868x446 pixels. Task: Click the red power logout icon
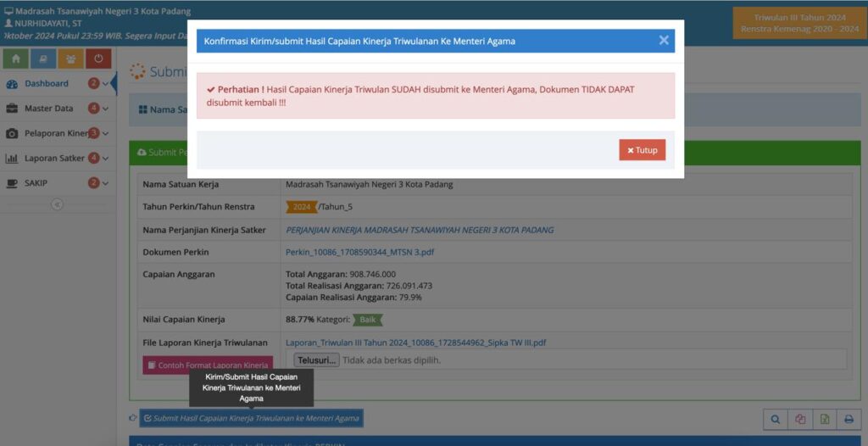98,59
